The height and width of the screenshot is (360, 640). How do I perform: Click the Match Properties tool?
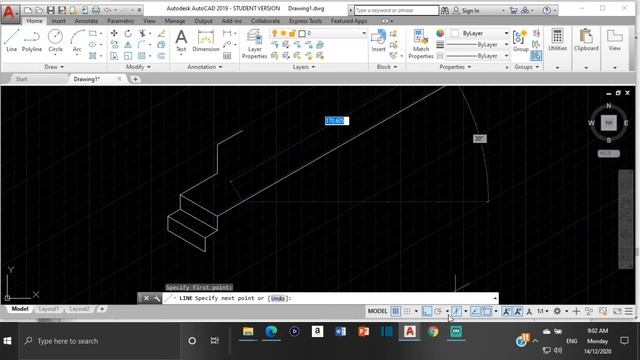tap(421, 44)
